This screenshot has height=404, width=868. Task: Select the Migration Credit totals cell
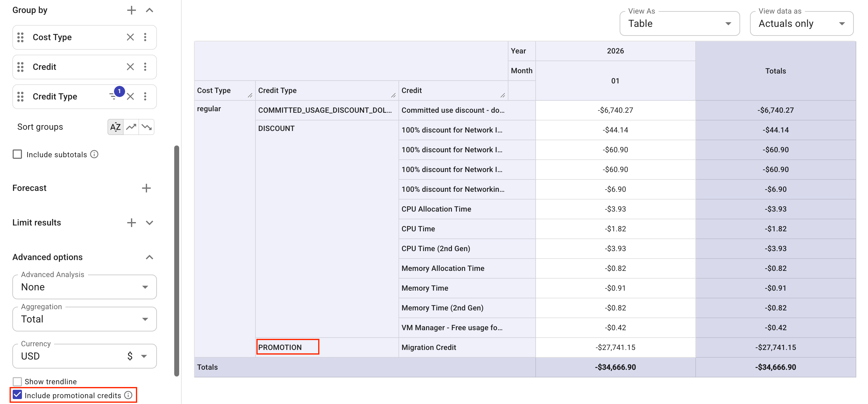point(775,347)
